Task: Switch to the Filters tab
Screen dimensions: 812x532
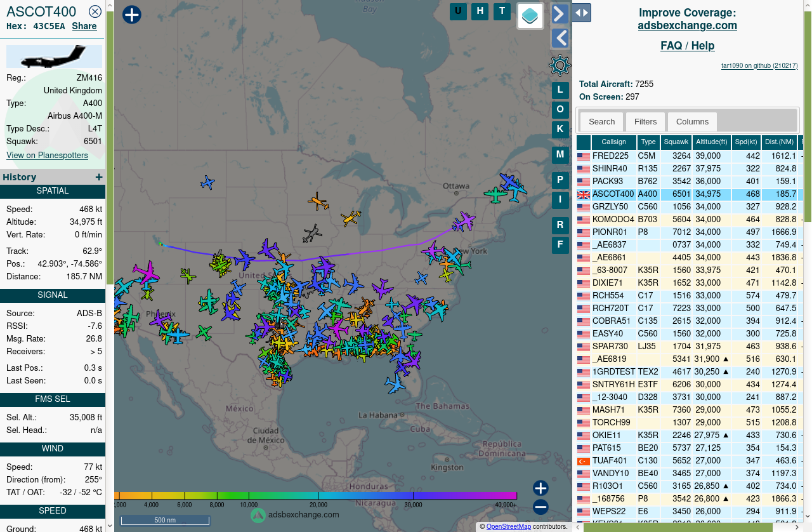Action: [645, 121]
